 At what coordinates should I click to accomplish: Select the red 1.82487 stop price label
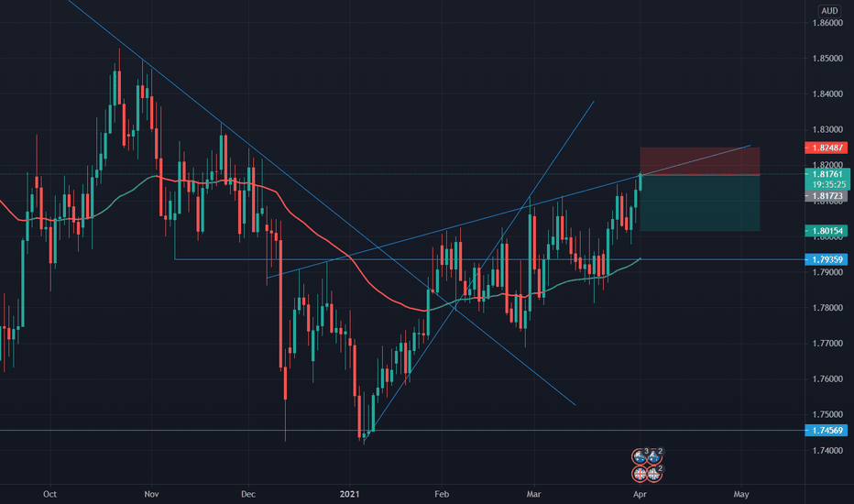click(x=827, y=148)
